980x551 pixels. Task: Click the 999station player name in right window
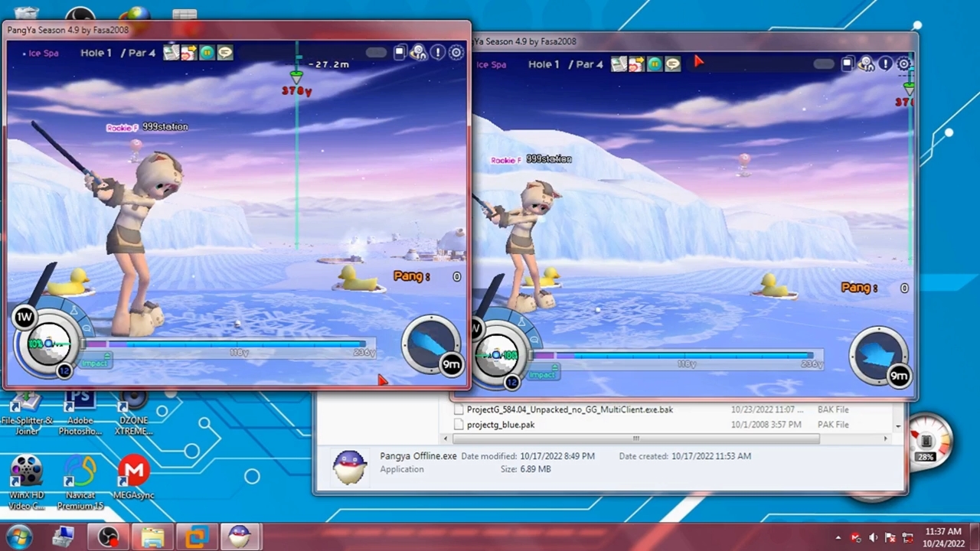coord(549,159)
